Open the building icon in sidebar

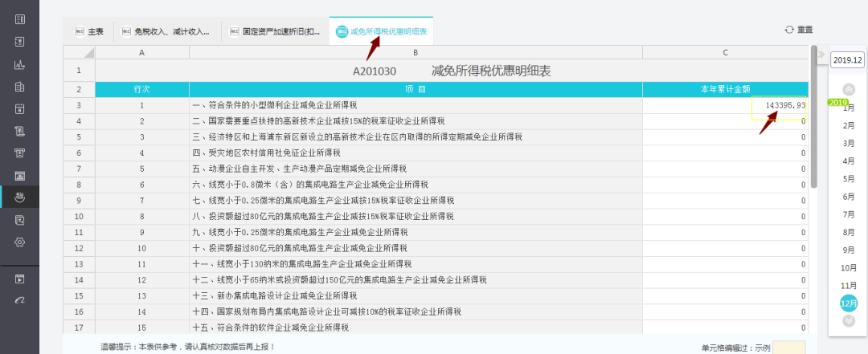(20, 87)
